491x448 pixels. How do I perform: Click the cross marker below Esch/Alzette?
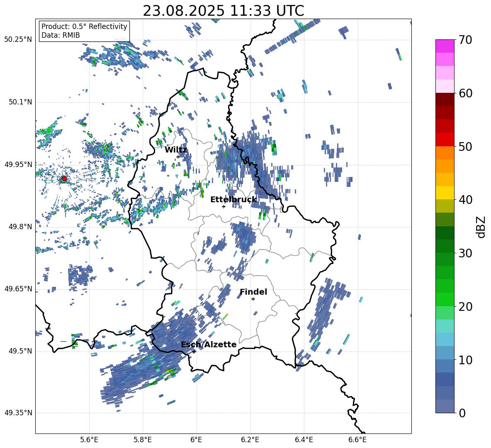(x=194, y=351)
